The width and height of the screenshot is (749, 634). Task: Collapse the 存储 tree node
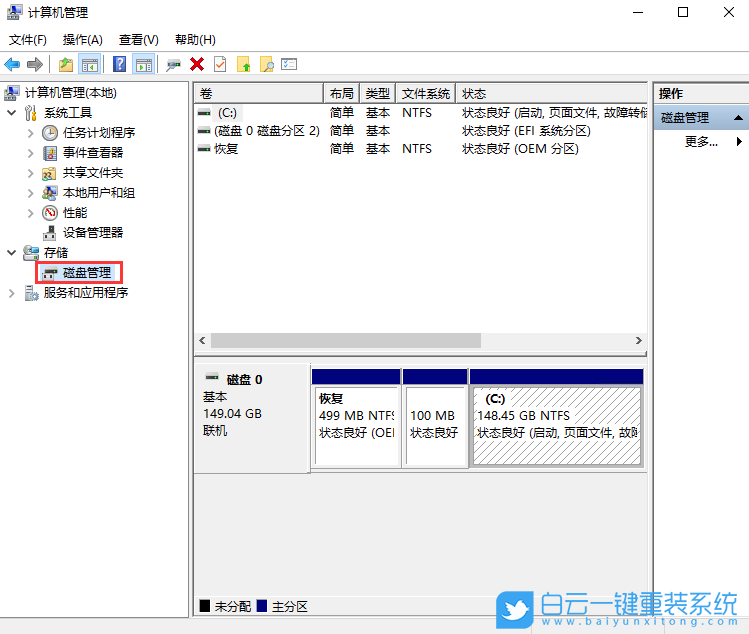12,252
